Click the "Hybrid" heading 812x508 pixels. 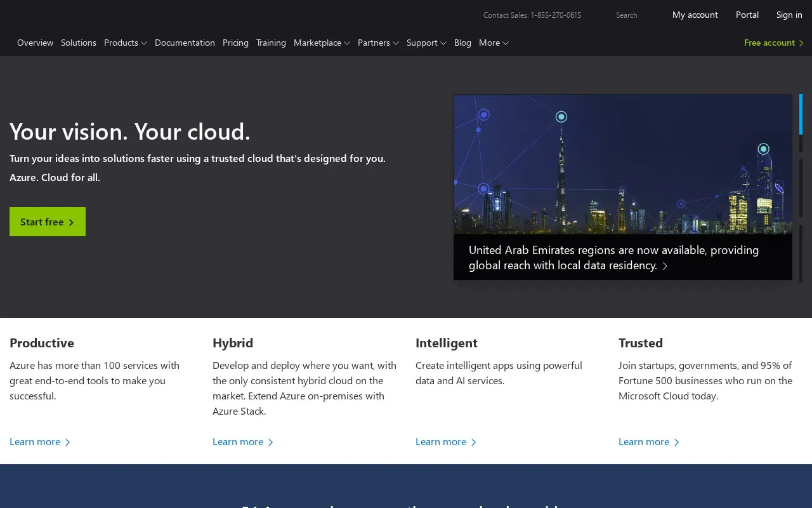click(233, 343)
